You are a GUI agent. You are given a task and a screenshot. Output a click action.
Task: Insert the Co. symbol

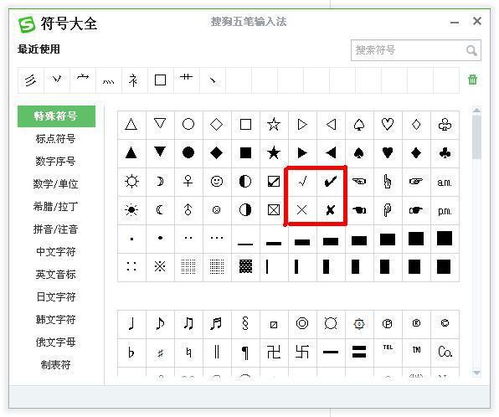pyautogui.click(x=445, y=352)
